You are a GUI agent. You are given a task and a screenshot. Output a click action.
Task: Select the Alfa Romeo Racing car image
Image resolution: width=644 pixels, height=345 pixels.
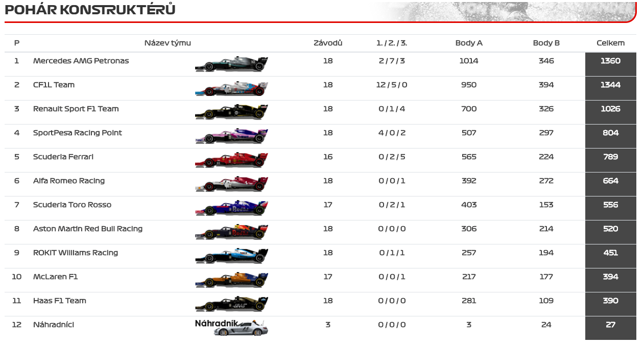[231, 184]
